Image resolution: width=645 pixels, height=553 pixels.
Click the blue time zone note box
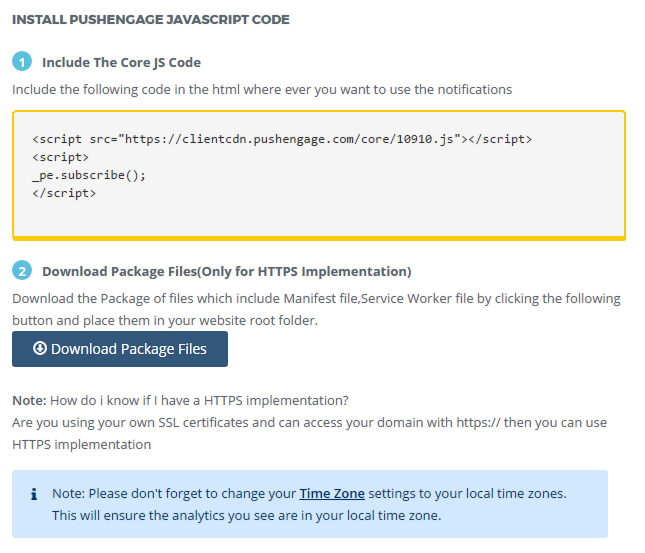coord(310,504)
